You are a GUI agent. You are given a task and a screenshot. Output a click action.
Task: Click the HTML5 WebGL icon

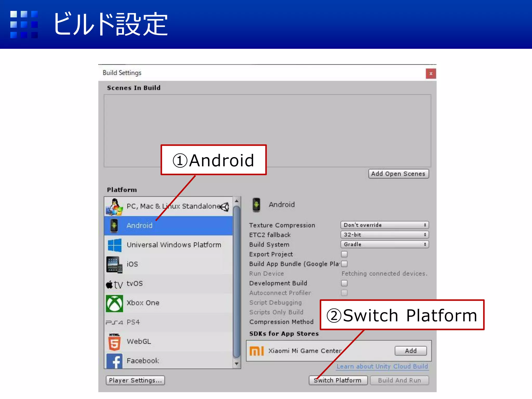pos(114,342)
